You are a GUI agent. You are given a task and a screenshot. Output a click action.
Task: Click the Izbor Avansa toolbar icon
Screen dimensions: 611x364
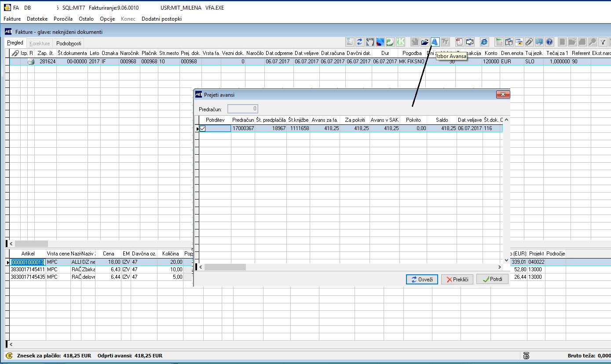435,42
